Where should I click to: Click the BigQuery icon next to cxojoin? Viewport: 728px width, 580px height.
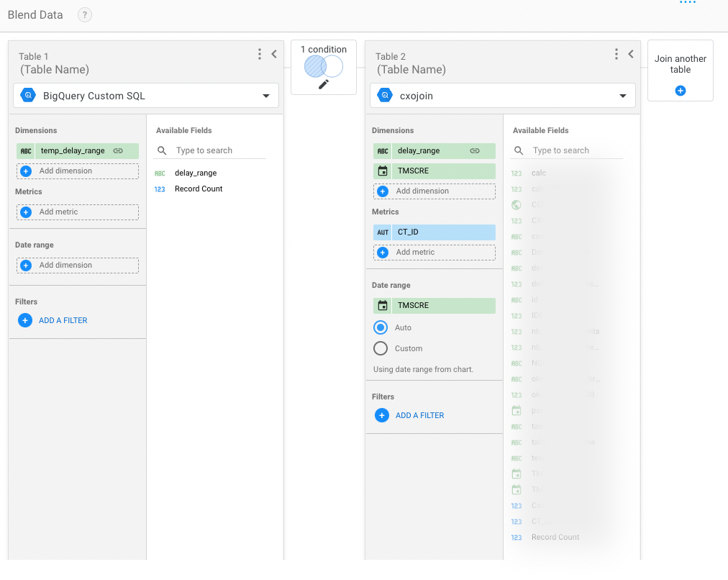click(x=385, y=96)
